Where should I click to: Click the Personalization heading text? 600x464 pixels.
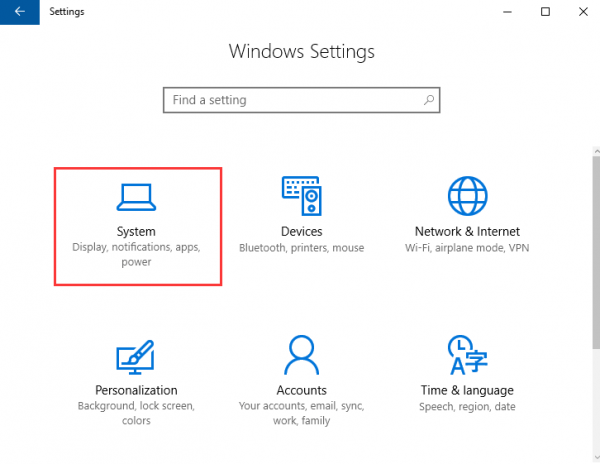[x=136, y=390]
